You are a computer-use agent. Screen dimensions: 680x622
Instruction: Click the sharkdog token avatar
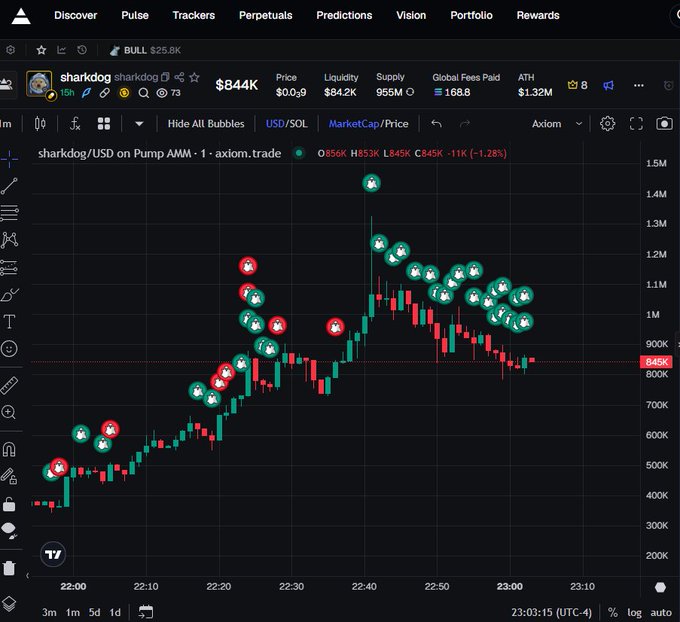39,83
